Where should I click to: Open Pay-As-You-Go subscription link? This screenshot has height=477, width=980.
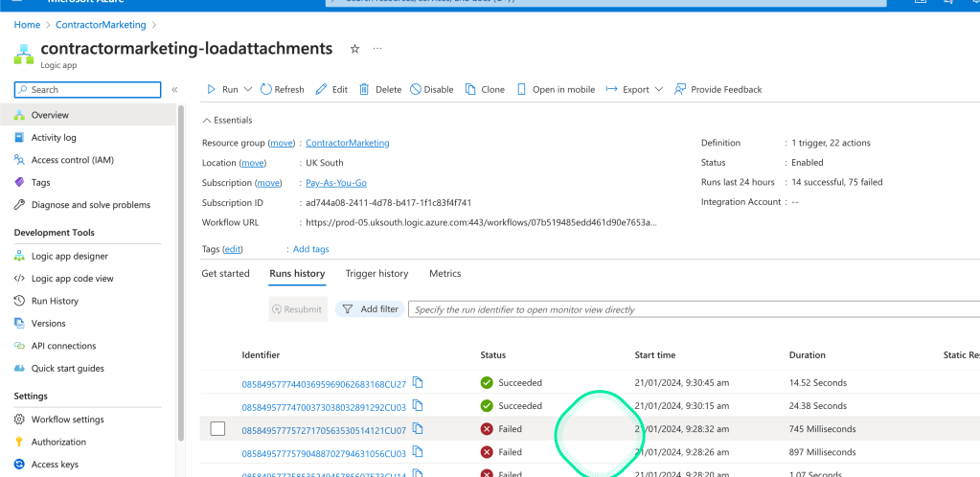click(x=336, y=183)
